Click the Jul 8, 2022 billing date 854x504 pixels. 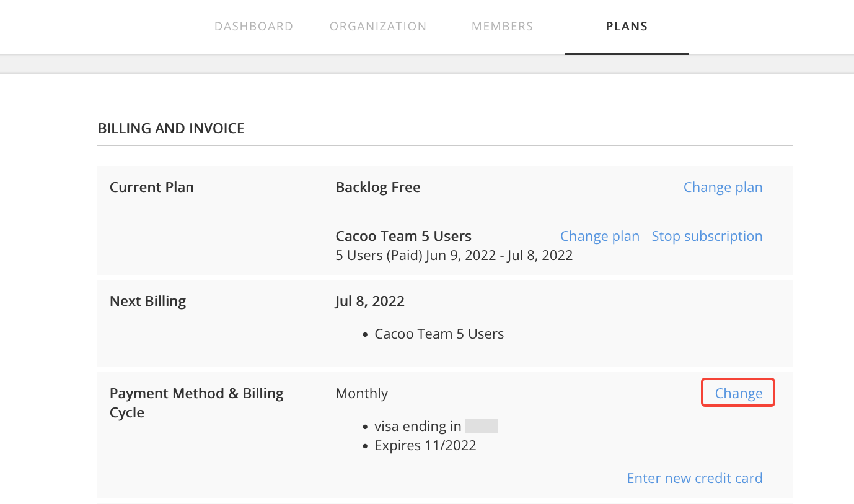pyautogui.click(x=370, y=301)
